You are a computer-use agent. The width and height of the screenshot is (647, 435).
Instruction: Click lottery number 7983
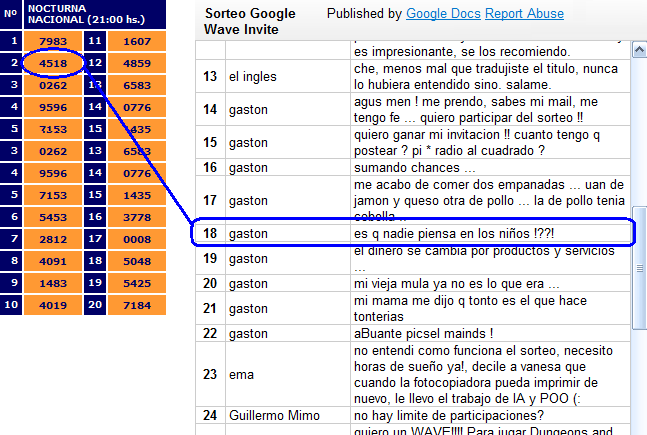click(x=53, y=41)
